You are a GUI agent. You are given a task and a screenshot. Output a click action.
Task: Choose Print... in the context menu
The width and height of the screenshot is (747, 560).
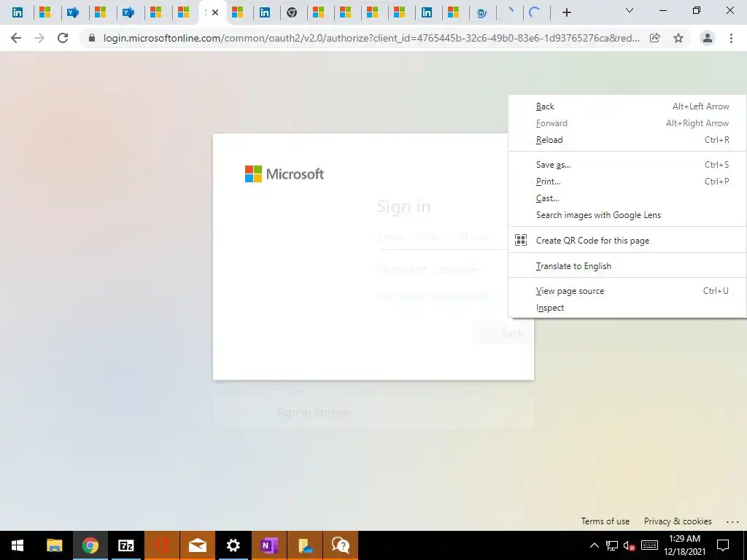(x=627, y=182)
